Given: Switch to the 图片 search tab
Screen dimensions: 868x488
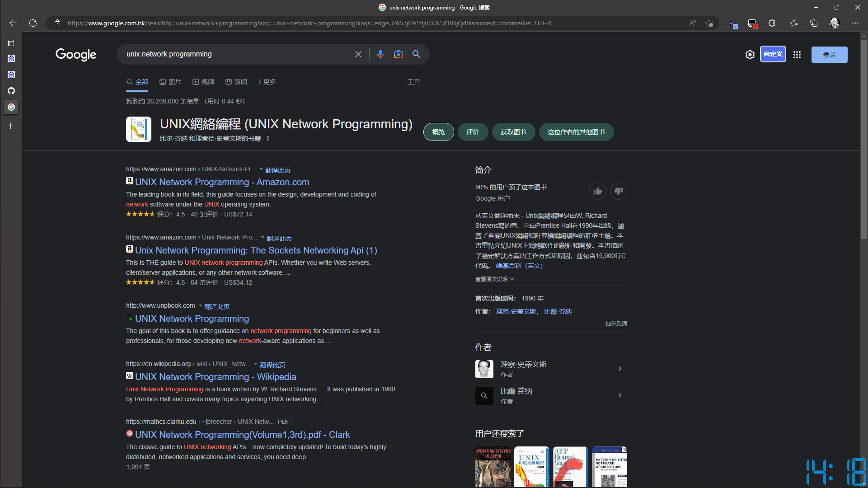Looking at the screenshot, I should tap(170, 82).
